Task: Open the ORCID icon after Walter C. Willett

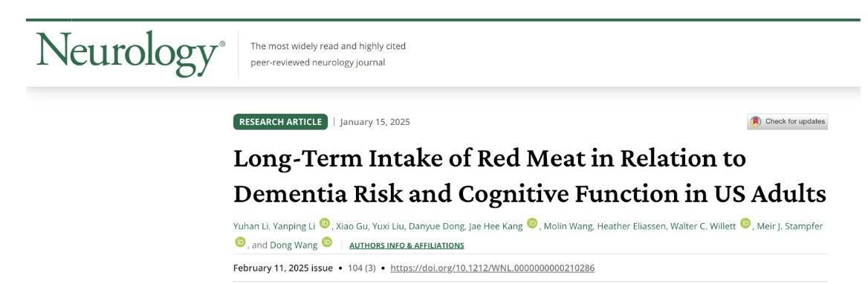Action: [745, 223]
